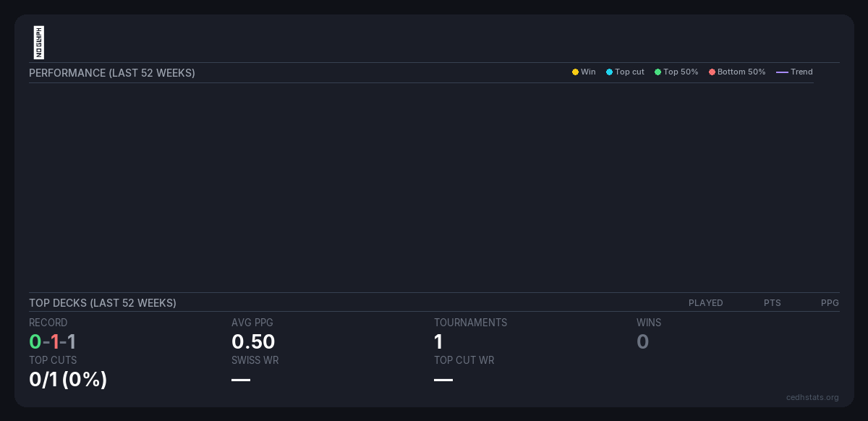
Task: Click the red Bottom 50% legend dot
Action: pyautogui.click(x=712, y=72)
